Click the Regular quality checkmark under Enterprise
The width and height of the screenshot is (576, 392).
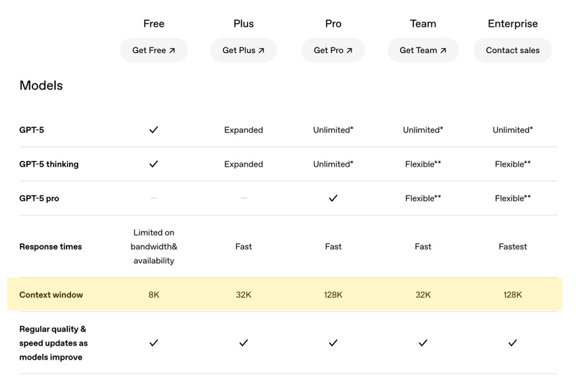513,343
